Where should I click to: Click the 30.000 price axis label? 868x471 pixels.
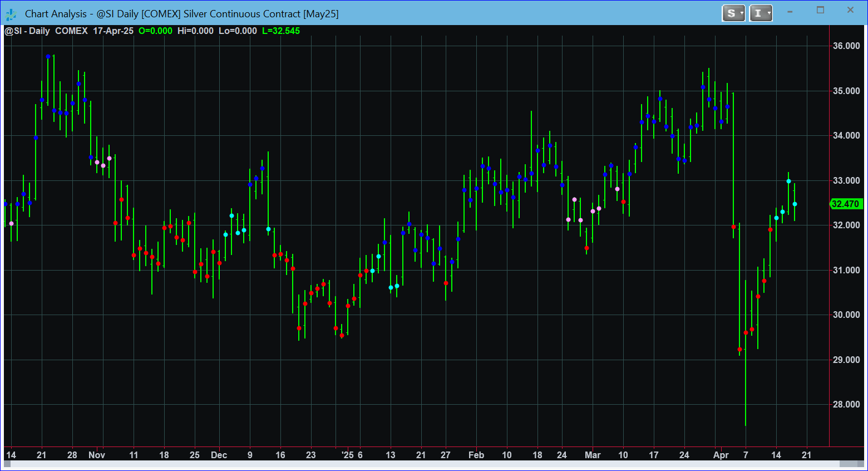[x=846, y=315]
